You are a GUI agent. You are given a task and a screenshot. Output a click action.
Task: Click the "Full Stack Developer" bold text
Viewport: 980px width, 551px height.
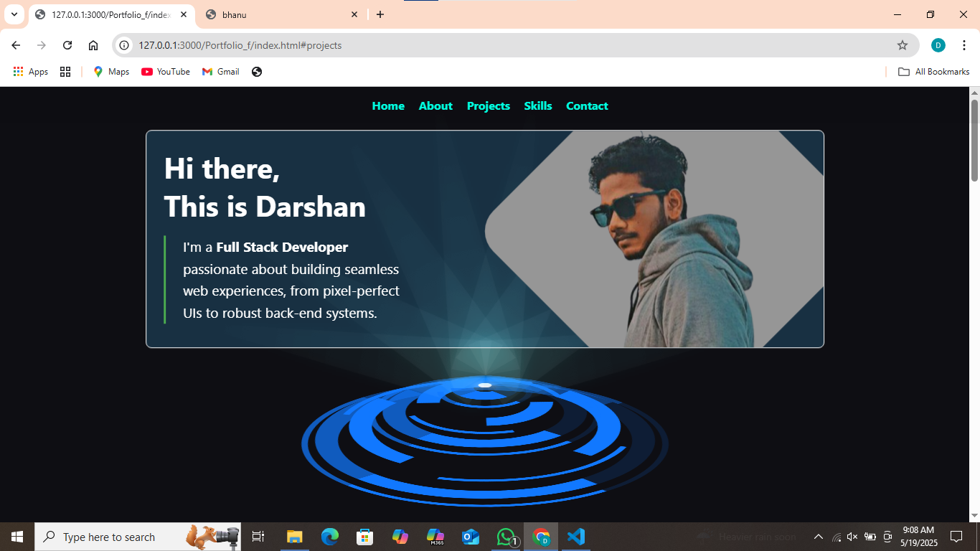pos(282,248)
